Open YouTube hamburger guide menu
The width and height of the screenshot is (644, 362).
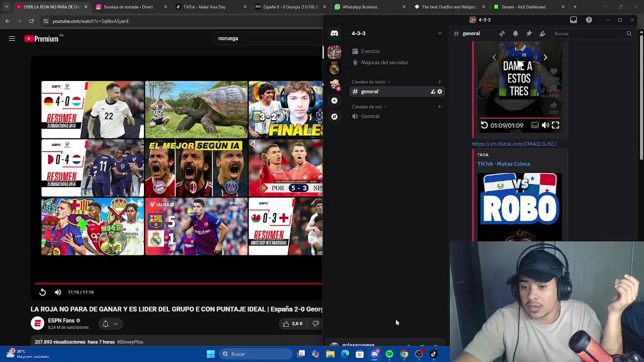[x=12, y=38]
